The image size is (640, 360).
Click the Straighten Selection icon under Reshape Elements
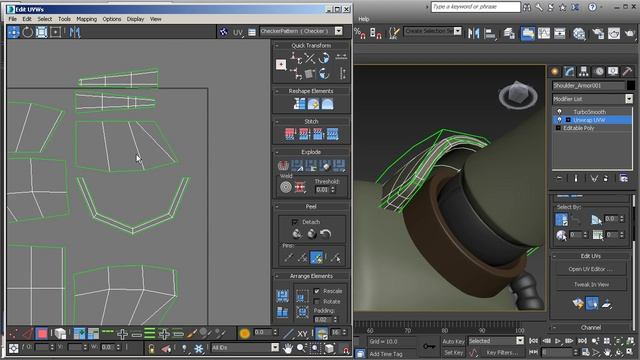(299, 104)
